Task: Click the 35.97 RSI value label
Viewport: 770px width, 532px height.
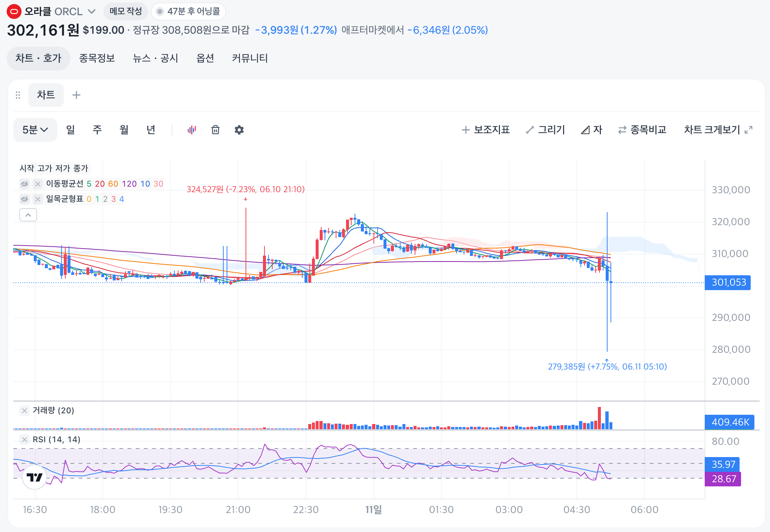Action: point(723,464)
